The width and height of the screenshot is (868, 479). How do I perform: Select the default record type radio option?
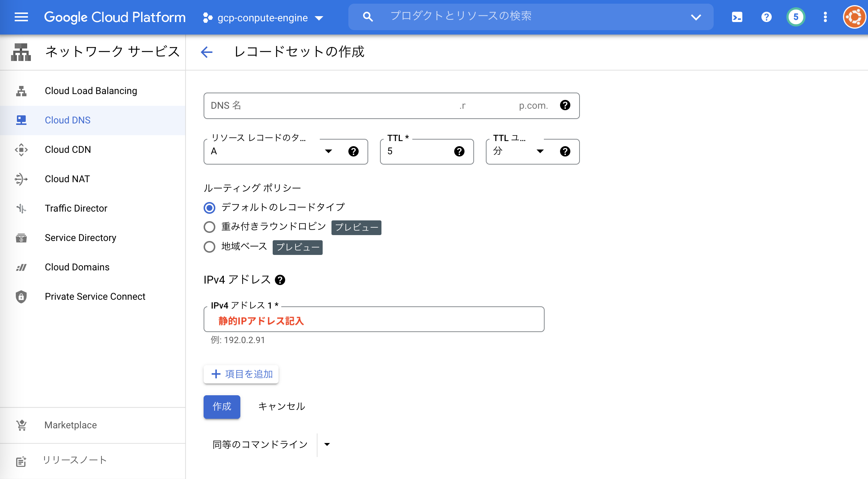(209, 208)
